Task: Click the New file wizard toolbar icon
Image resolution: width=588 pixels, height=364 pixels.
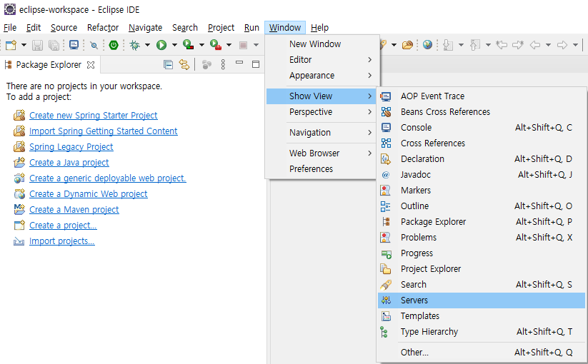Action: (11, 45)
